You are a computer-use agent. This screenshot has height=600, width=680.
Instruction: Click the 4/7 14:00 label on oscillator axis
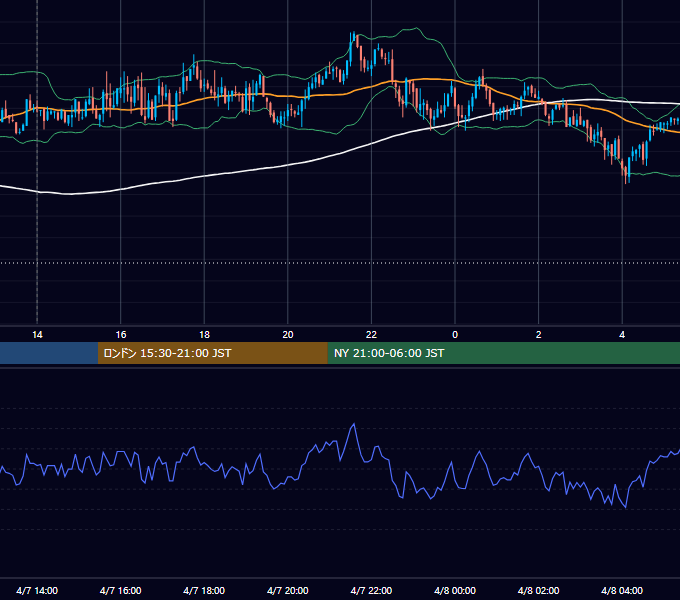tap(37, 590)
